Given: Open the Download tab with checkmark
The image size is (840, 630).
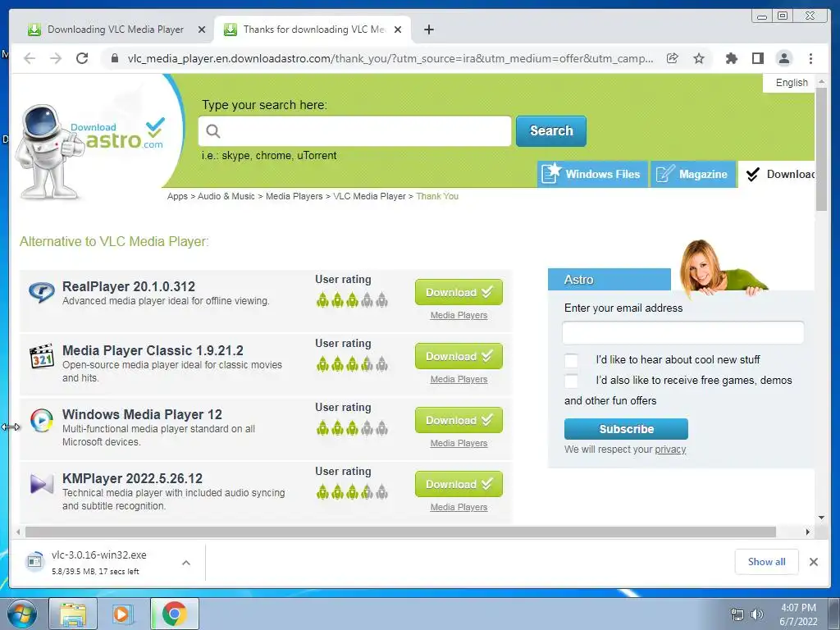Looking at the screenshot, I should point(777,174).
